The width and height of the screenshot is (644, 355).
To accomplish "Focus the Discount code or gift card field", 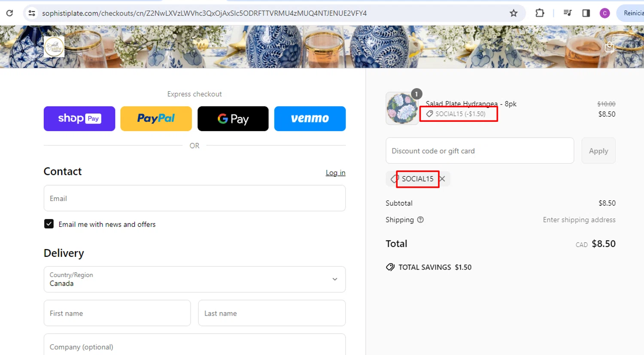I will (x=480, y=150).
